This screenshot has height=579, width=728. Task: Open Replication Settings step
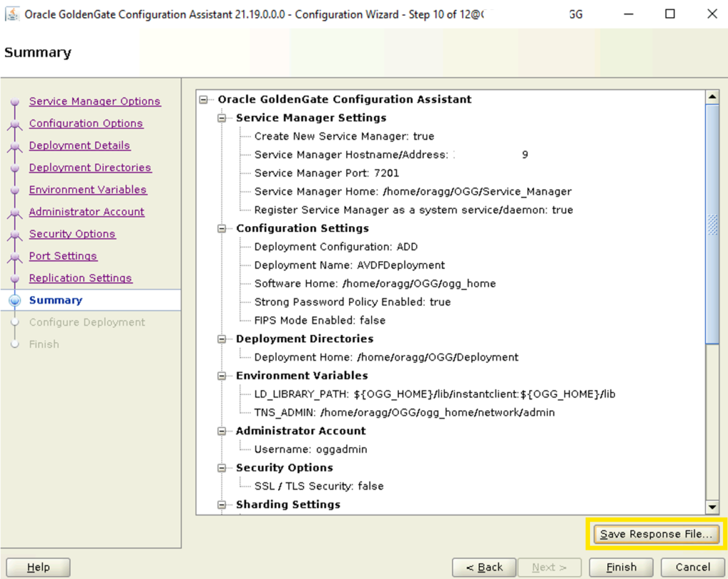80,278
